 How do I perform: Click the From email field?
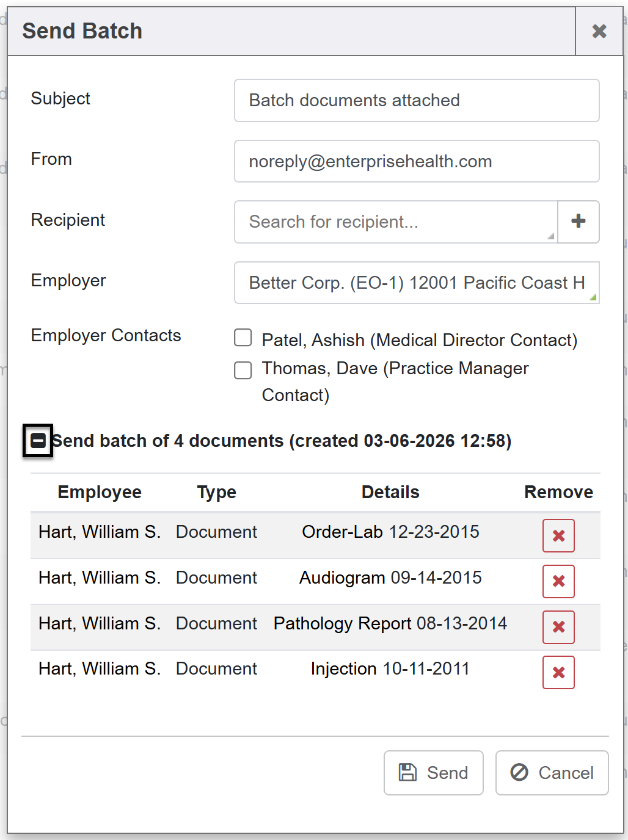click(416, 161)
